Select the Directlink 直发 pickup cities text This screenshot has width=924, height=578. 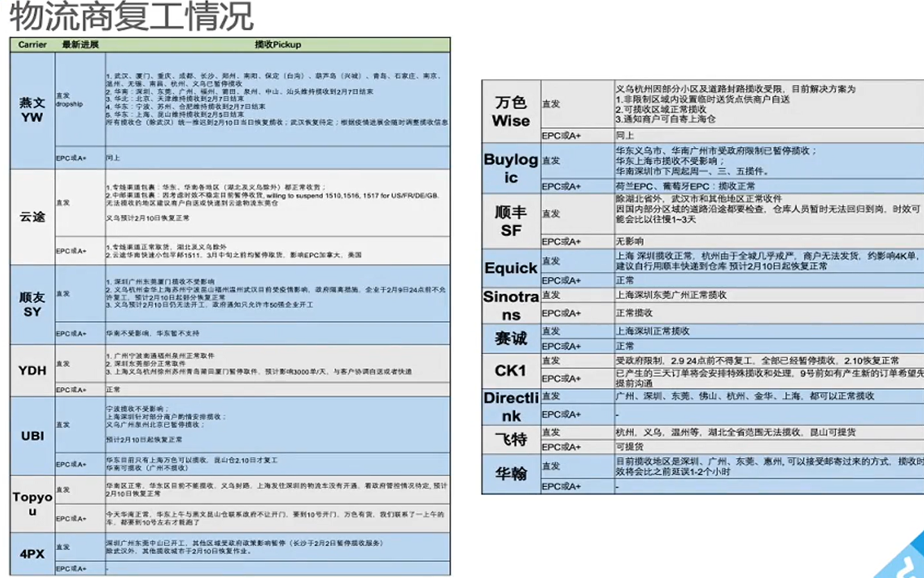pyautogui.click(x=746, y=396)
